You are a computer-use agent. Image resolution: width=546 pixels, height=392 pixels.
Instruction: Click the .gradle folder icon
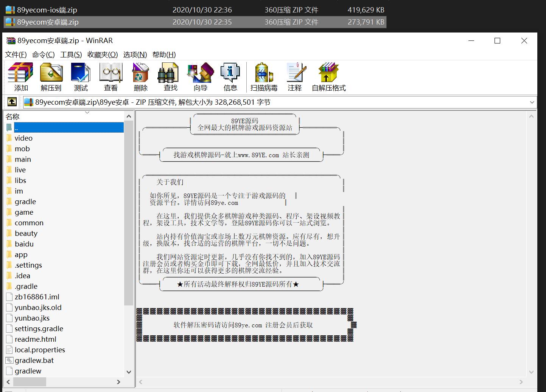(x=9, y=286)
